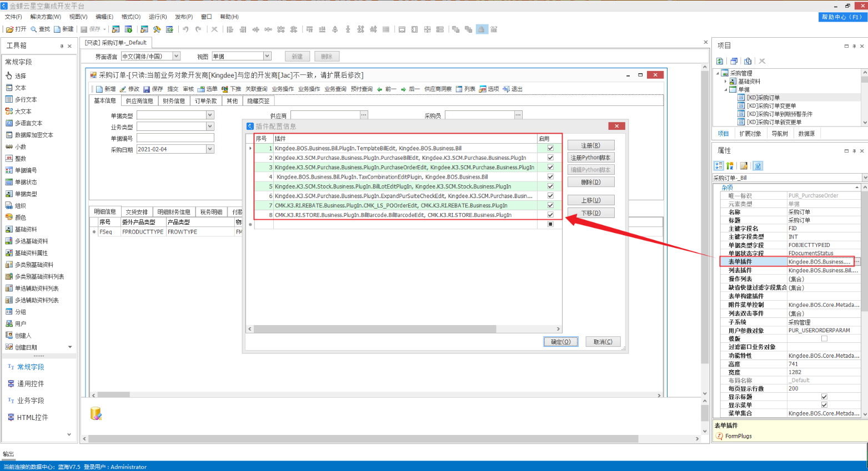This screenshot has width=868, height=471.
Task: Toggle the enable checkbox for plugin row 2
Action: (550, 158)
